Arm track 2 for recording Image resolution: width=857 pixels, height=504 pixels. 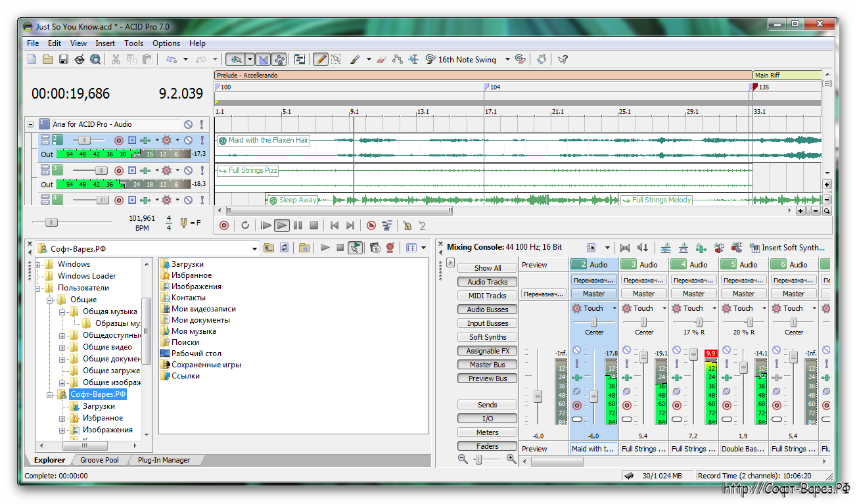click(x=119, y=140)
